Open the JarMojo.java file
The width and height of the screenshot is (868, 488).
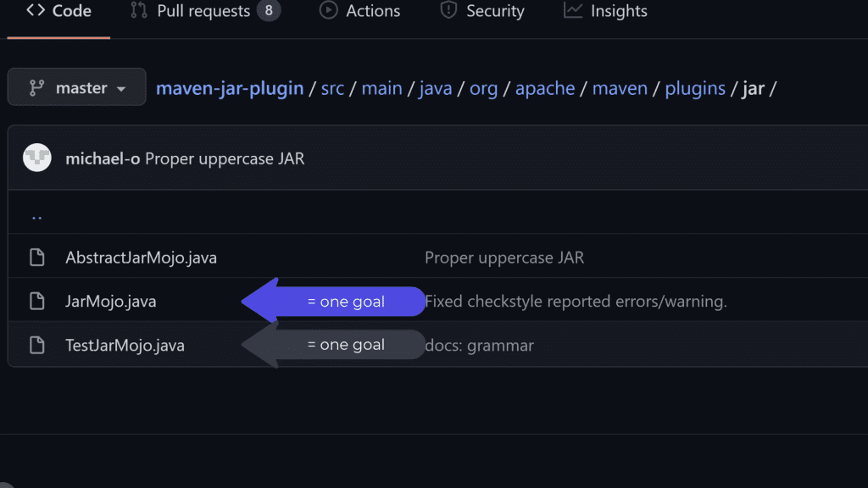111,301
